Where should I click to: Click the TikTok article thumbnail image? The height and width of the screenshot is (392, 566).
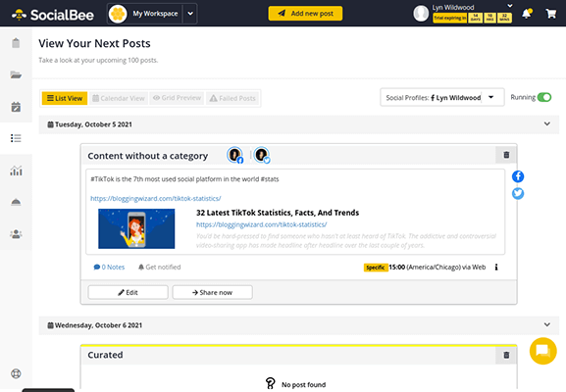136,228
